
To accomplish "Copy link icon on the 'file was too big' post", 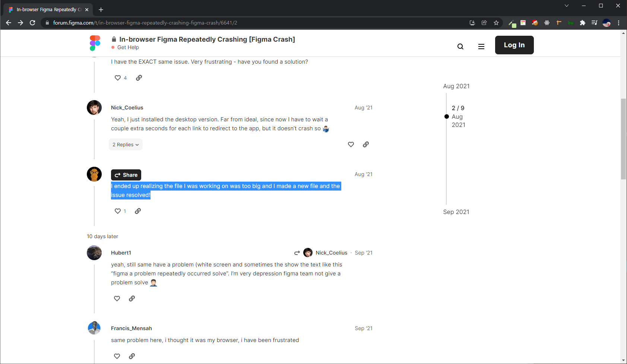I will pos(138,211).
